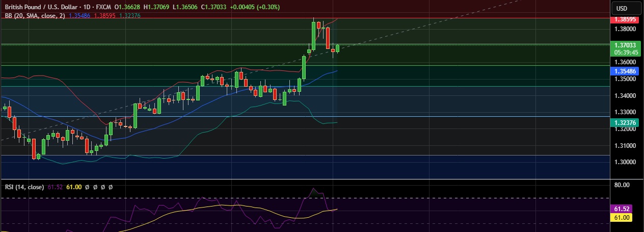Click the green BB lower value 1.32376 in legend
This screenshot has height=232, width=644.
(x=129, y=16)
